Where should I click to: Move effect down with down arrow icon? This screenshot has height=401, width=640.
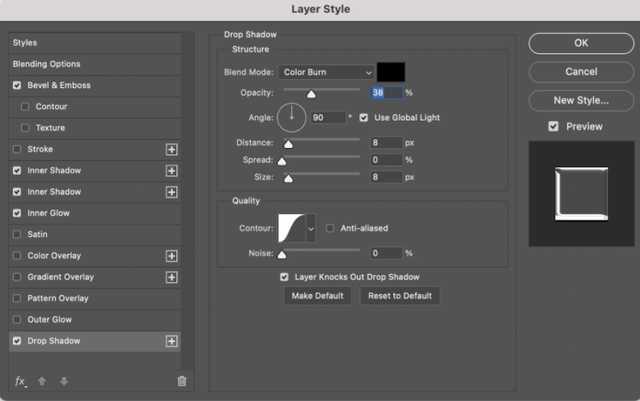pyautogui.click(x=64, y=381)
